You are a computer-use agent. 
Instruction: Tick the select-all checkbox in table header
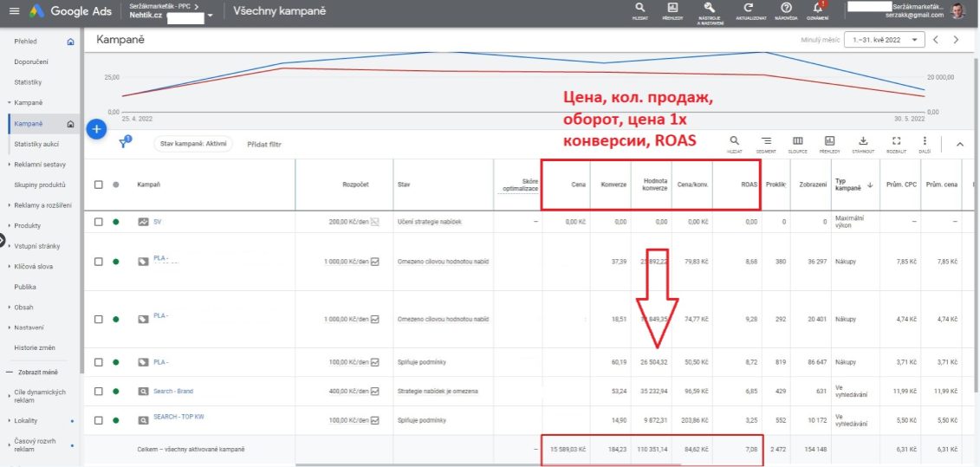98,185
